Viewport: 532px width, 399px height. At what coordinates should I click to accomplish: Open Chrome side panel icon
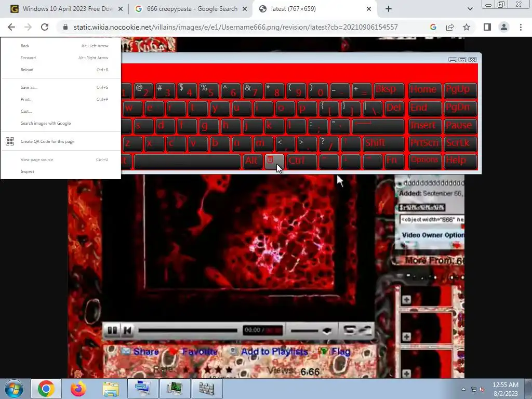pyautogui.click(x=487, y=27)
